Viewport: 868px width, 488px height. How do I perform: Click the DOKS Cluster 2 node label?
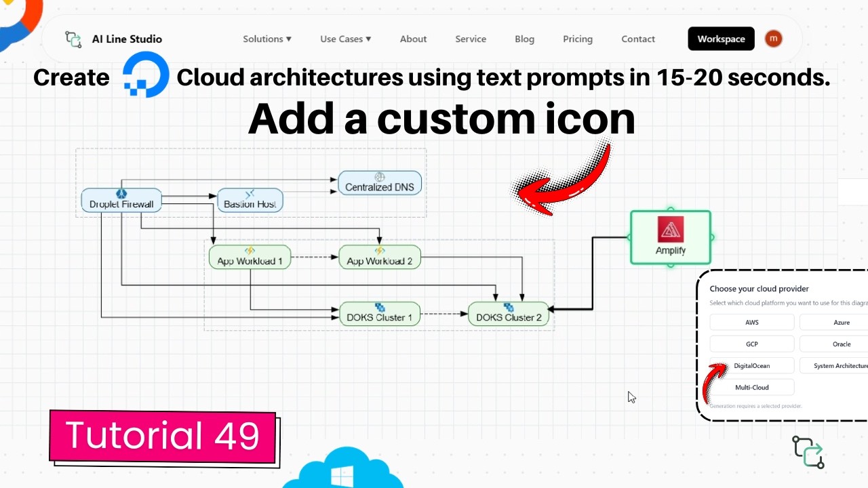click(509, 317)
